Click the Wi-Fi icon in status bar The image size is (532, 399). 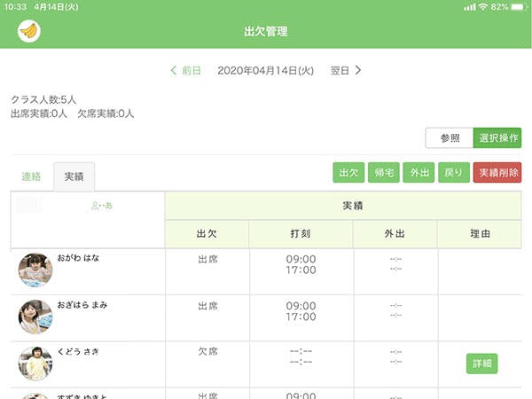click(x=483, y=7)
